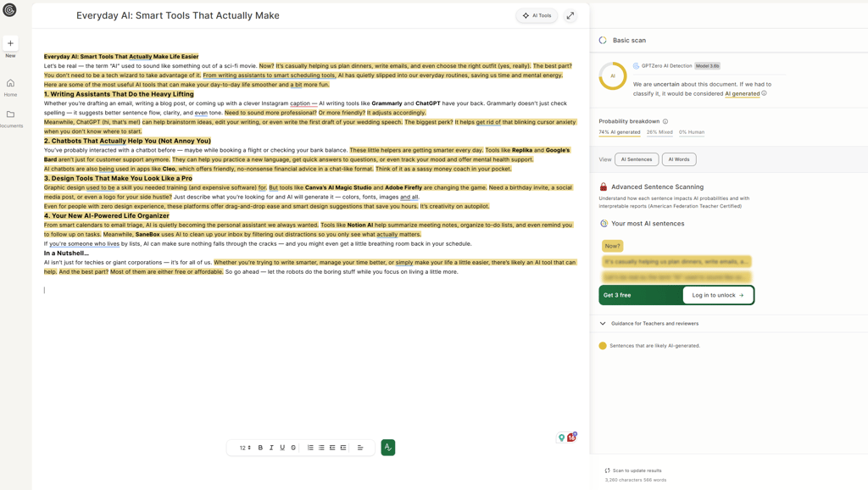This screenshot has width=868, height=490.
Task: Click the bold 'Canva's AI Magic Studio' text
Action: (x=338, y=187)
